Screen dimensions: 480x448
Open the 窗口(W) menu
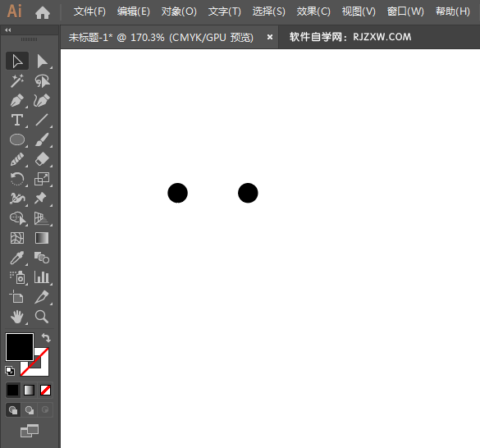tap(405, 11)
